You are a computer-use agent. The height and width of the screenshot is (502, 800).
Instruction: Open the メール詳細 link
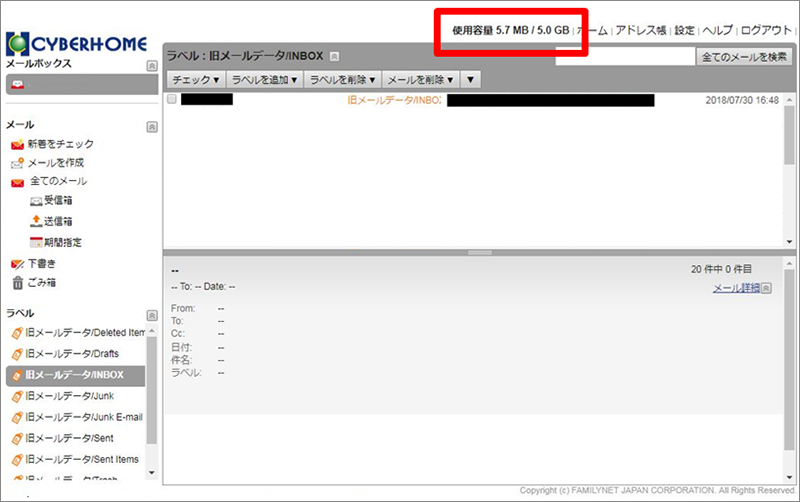(x=735, y=288)
